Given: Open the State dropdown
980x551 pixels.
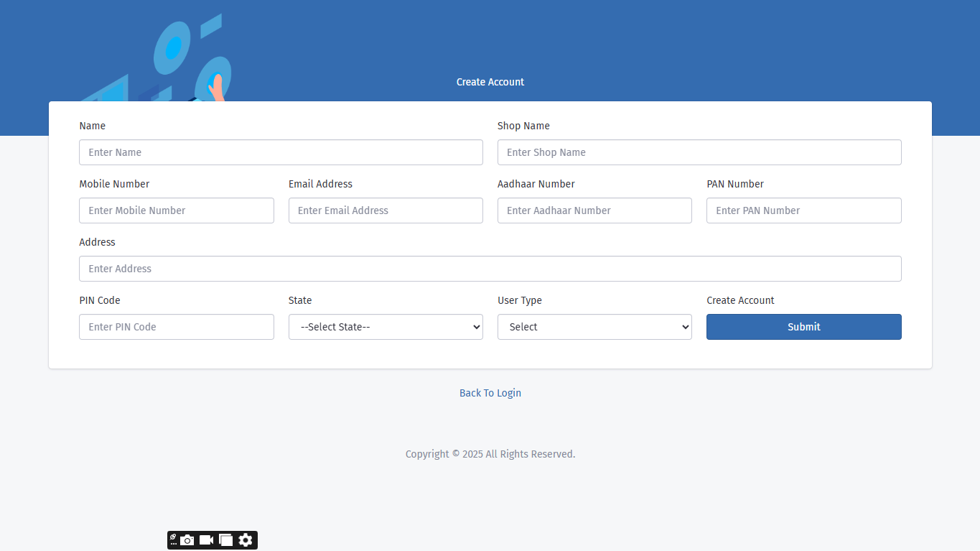Looking at the screenshot, I should click(386, 327).
